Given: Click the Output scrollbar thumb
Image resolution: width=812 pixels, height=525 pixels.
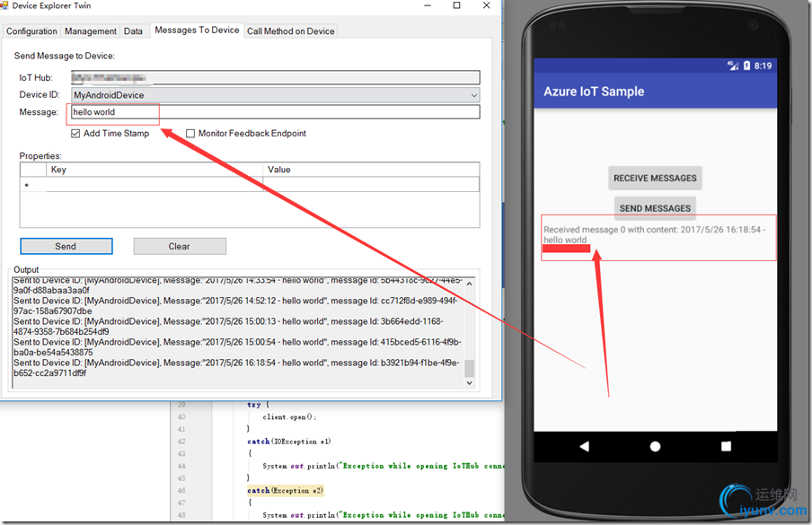Looking at the screenshot, I should click(x=469, y=368).
